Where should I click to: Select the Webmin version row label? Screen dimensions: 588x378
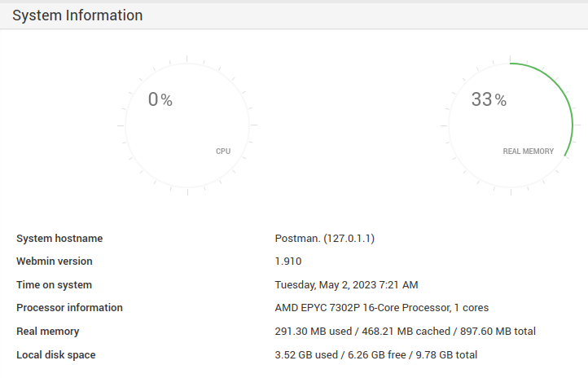coord(55,262)
